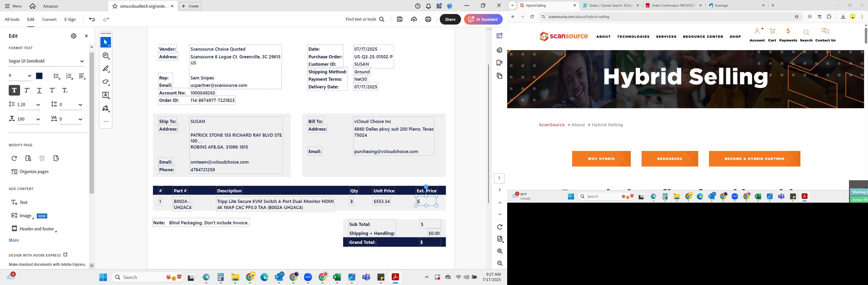Image resolution: width=868 pixels, height=285 pixels.
Task: Close the Edit panel
Action: [86, 36]
